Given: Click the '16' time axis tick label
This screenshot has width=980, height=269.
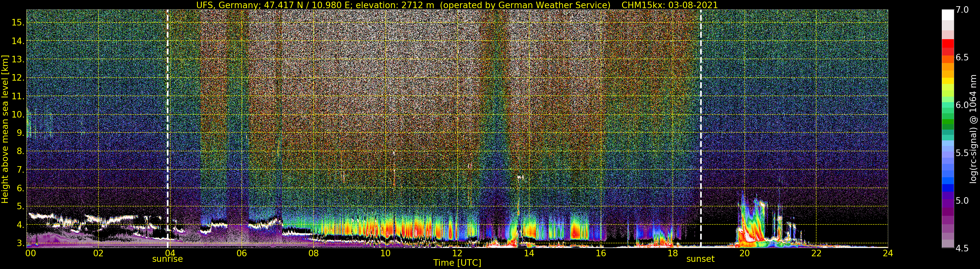Looking at the screenshot, I should coord(601,253).
